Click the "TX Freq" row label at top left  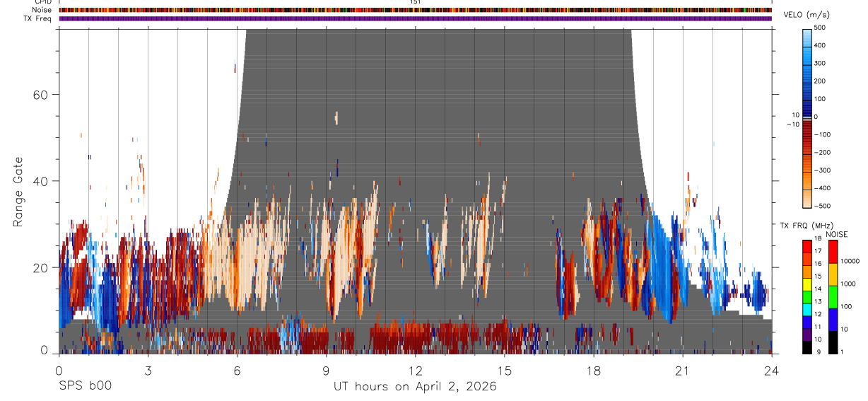pyautogui.click(x=37, y=18)
